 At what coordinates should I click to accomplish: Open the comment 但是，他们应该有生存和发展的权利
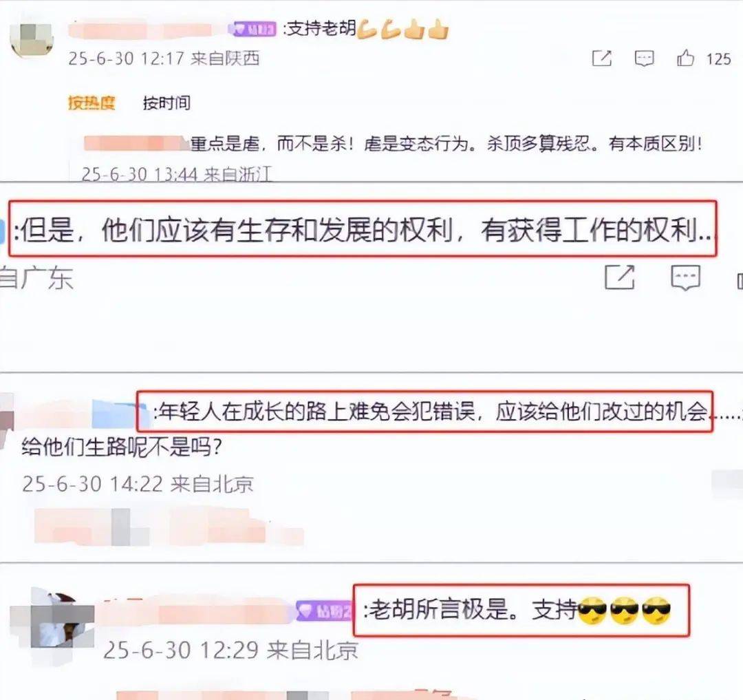[363, 229]
